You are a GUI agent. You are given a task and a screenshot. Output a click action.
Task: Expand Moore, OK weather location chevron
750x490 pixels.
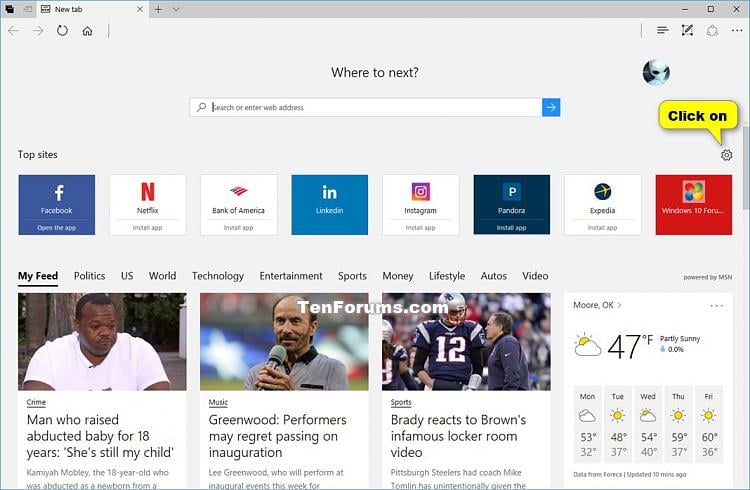(619, 305)
